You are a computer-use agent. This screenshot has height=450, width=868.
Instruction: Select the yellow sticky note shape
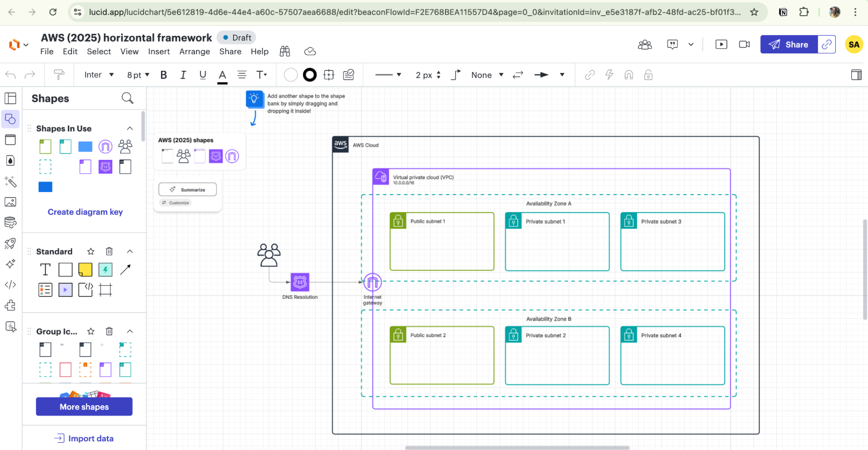tap(85, 270)
